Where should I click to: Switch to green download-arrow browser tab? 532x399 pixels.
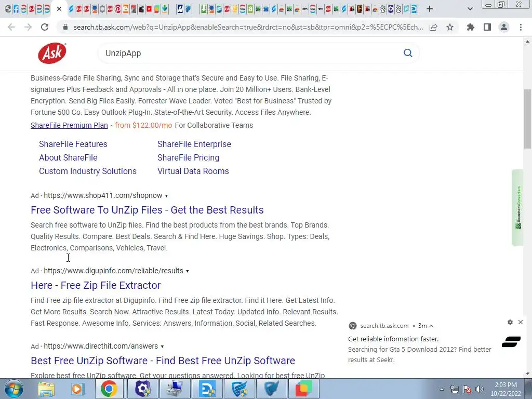click(x=203, y=9)
